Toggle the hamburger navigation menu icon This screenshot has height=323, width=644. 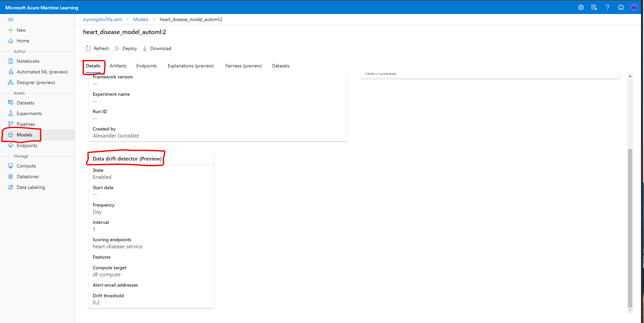11,19
